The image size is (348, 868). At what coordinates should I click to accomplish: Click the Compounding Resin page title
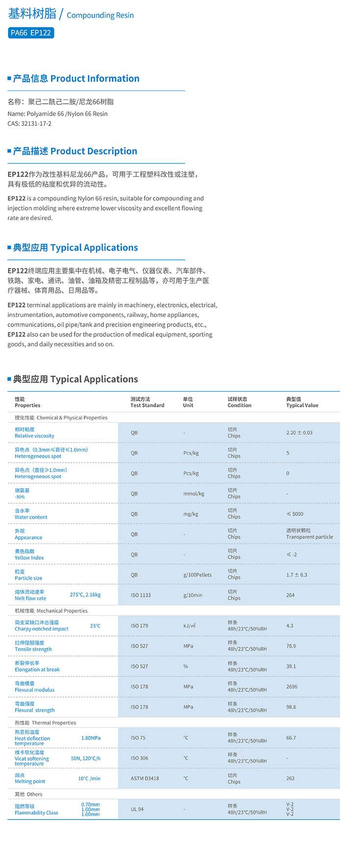pyautogui.click(x=100, y=15)
